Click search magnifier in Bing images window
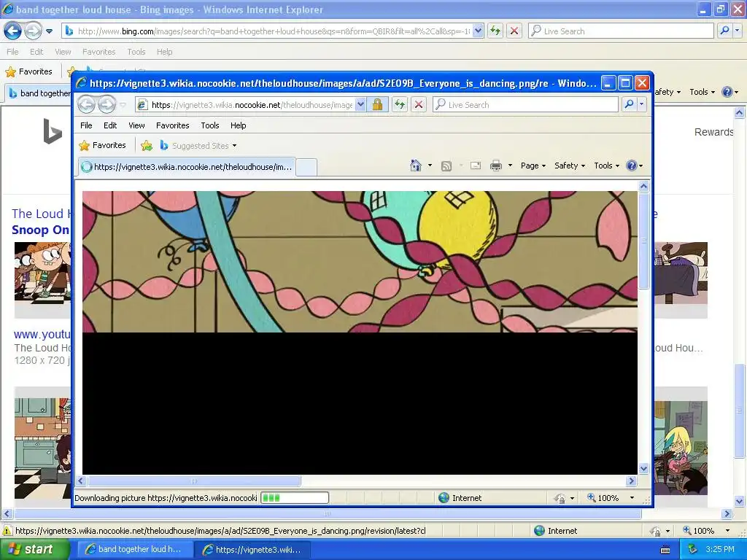This screenshot has height=560, width=747. tap(724, 31)
